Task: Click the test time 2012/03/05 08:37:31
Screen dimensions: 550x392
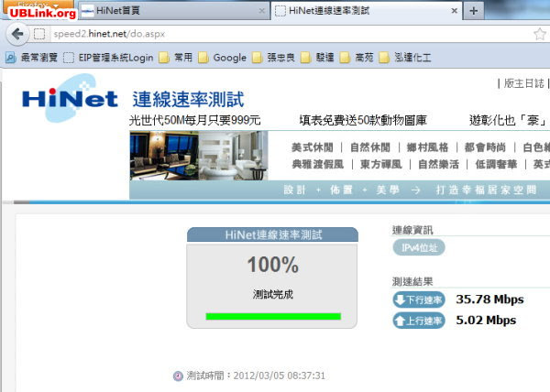Action: [x=280, y=376]
